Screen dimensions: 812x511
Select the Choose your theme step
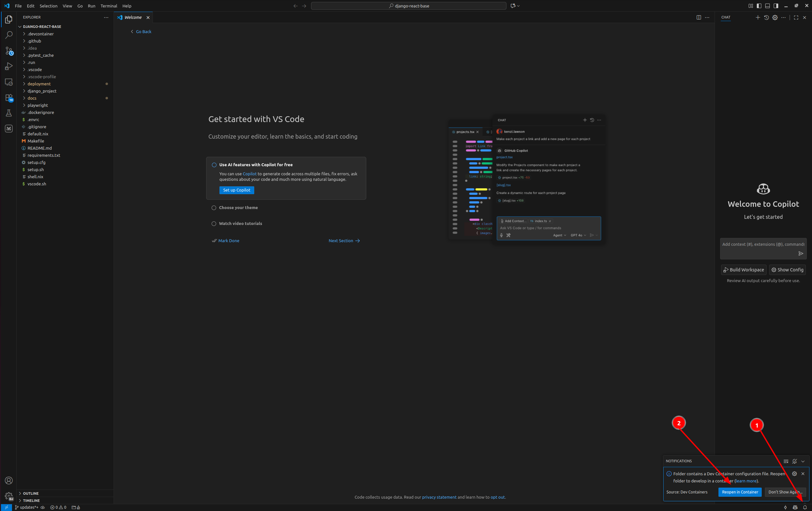(238, 208)
